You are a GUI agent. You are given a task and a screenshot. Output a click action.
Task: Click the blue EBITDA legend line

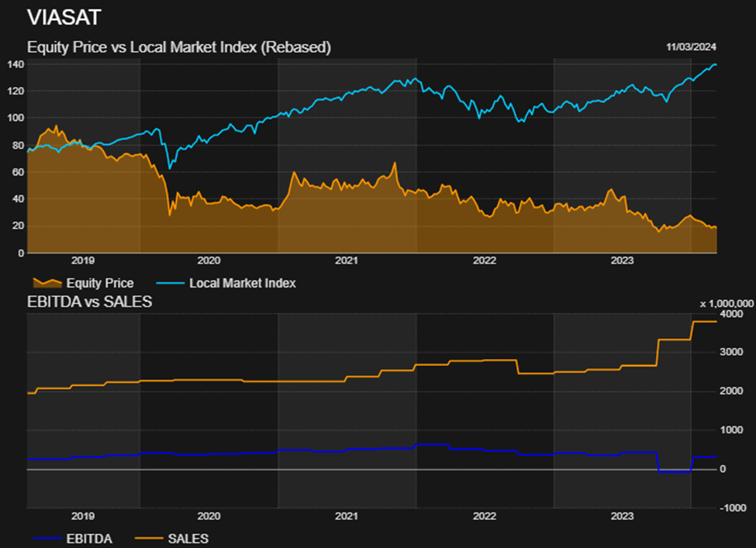(47, 539)
